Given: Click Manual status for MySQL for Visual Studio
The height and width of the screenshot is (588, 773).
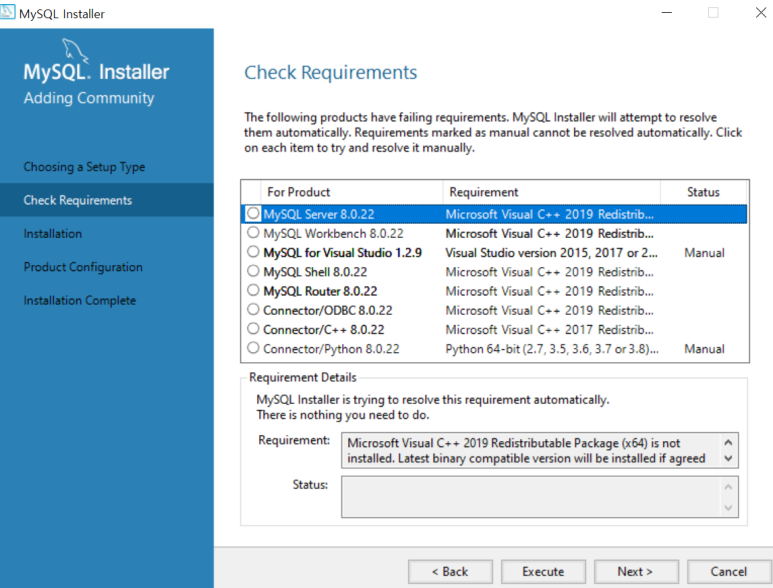Looking at the screenshot, I should coord(704,253).
